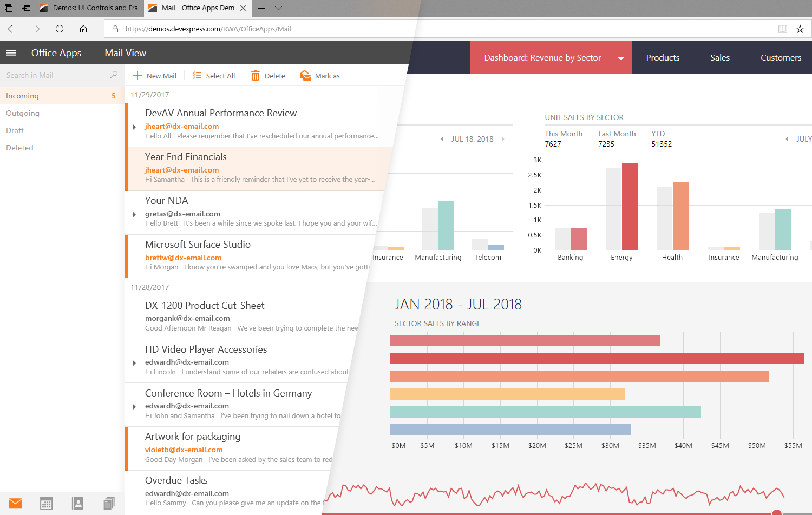Refresh the page with the reload icon

point(60,29)
